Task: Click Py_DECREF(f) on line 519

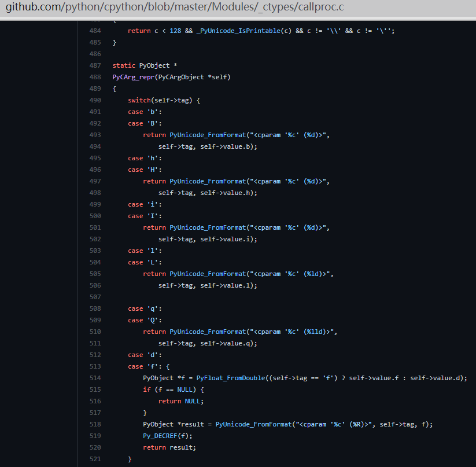Action: tap(166, 436)
